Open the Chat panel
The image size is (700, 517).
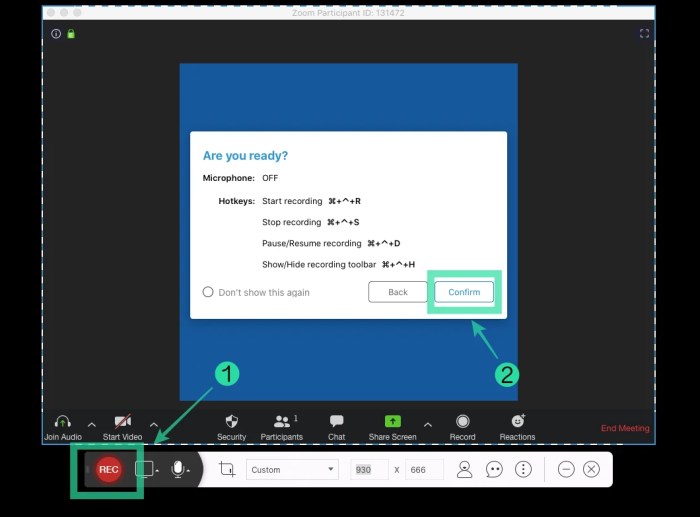[x=337, y=427]
